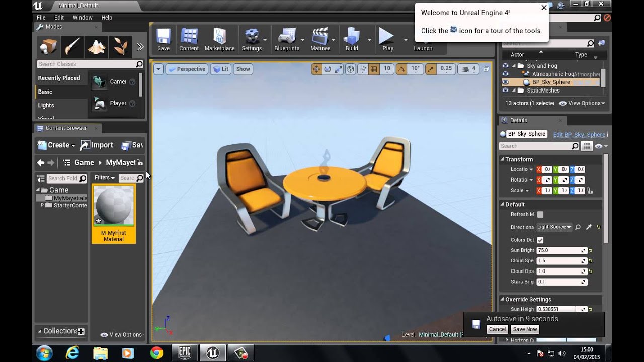Select Landscape mode icon
This screenshot has width=644, height=362.
97,47
